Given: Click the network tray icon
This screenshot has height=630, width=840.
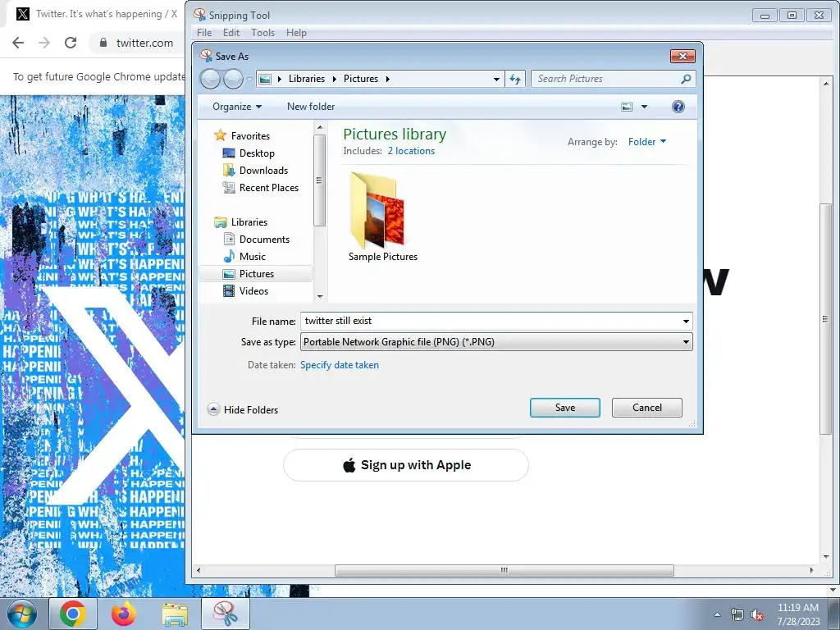Looking at the screenshot, I should (x=737, y=614).
